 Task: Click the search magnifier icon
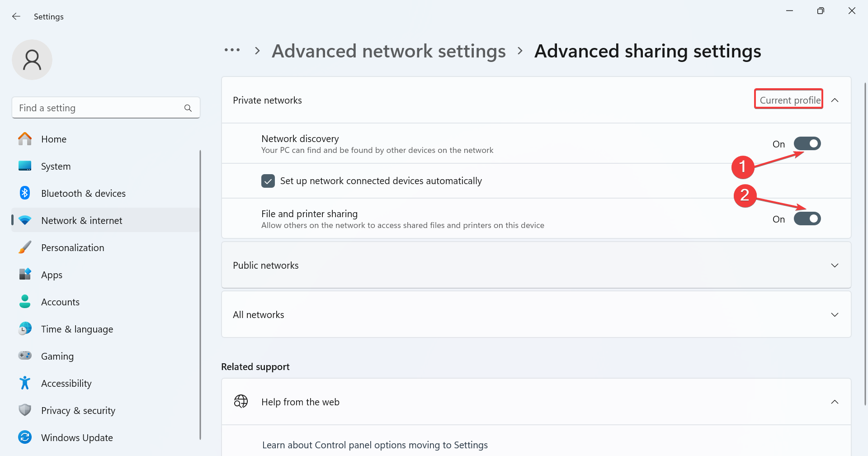pos(188,108)
